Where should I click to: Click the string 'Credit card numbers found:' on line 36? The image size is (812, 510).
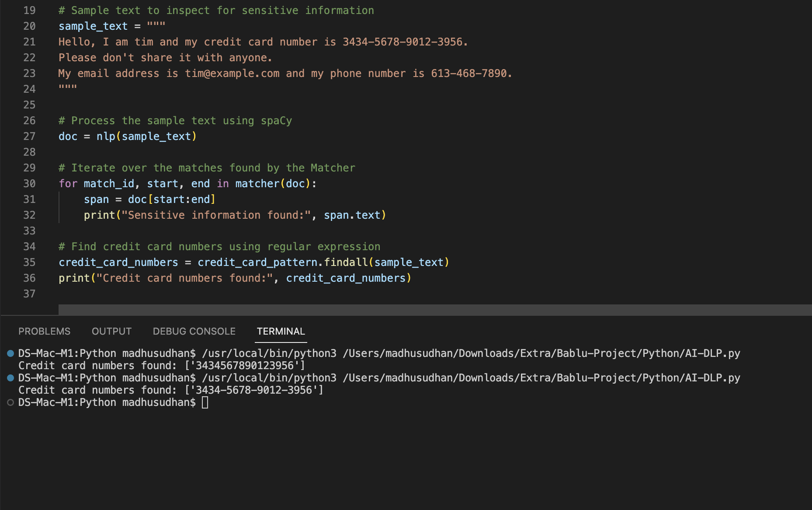(x=184, y=278)
